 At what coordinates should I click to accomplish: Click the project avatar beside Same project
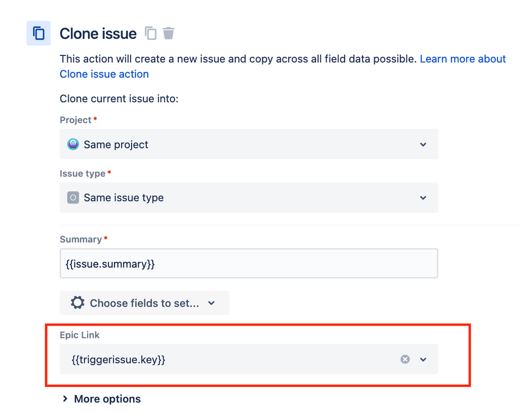click(x=73, y=144)
